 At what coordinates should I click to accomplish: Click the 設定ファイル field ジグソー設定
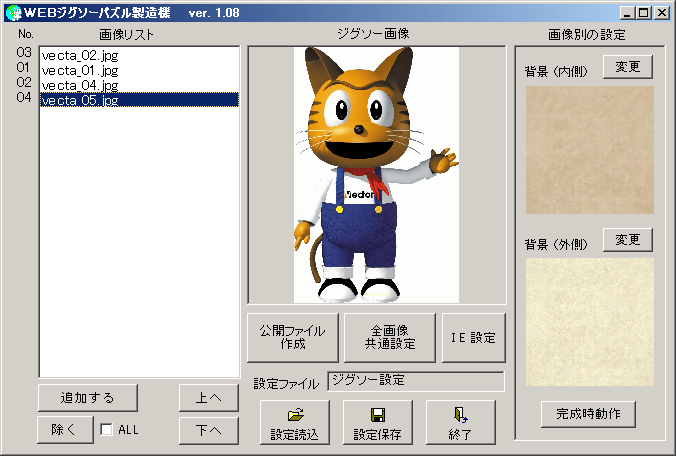pyautogui.click(x=416, y=381)
